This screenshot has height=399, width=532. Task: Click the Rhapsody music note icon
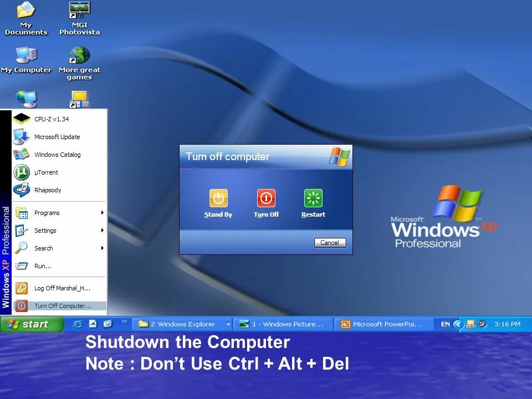tap(22, 190)
